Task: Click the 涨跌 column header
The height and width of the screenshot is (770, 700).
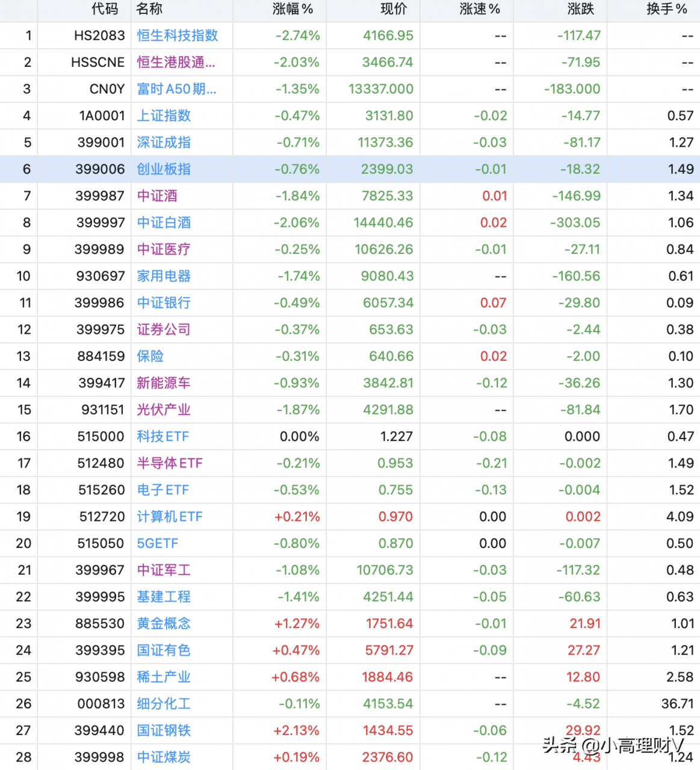Action: (x=580, y=10)
